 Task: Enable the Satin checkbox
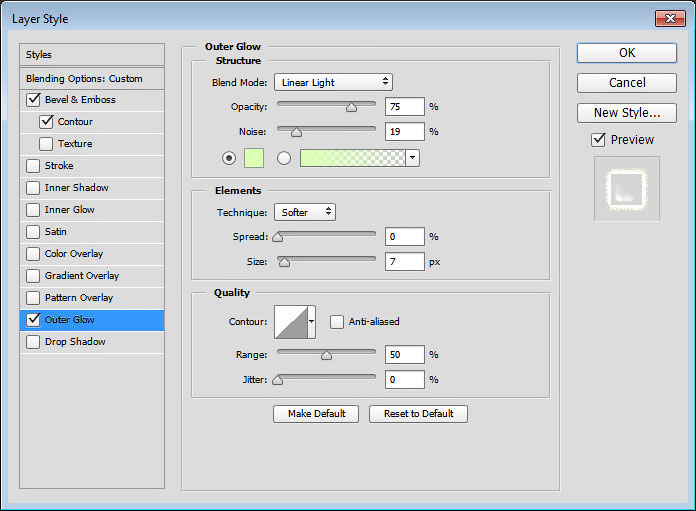coord(33,232)
